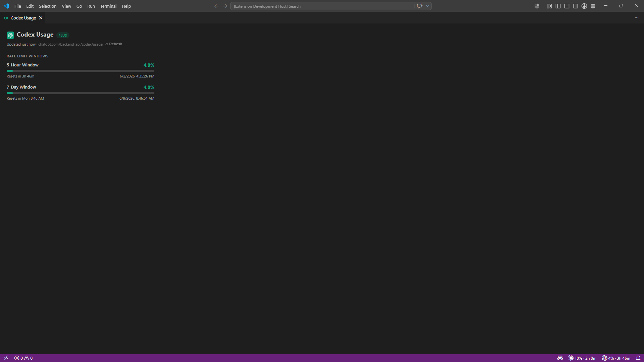The width and height of the screenshot is (644, 362).
Task: Click the gray hexagon extension icon
Action: 537,6
